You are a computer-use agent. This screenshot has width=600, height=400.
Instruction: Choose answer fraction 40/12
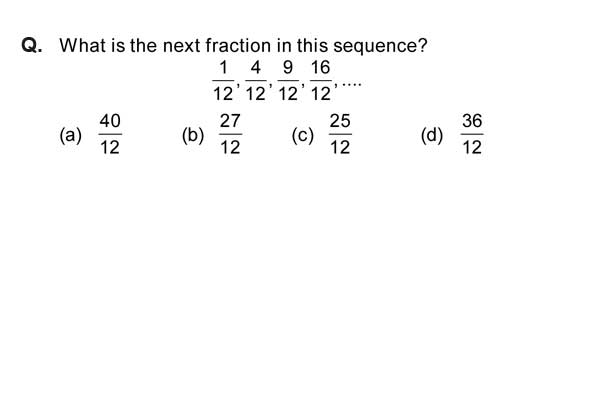click(110, 134)
